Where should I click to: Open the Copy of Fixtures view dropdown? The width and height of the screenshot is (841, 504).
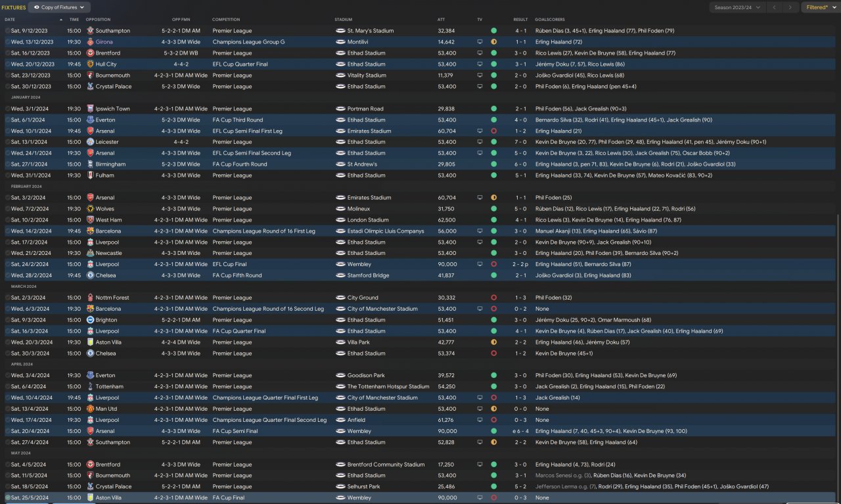click(x=59, y=7)
